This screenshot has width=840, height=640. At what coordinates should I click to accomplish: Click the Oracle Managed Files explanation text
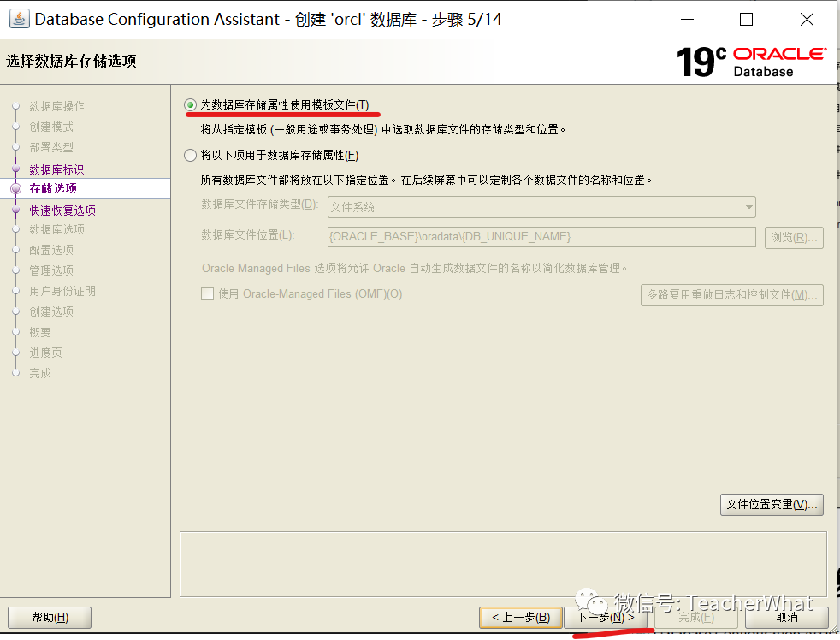(x=414, y=268)
